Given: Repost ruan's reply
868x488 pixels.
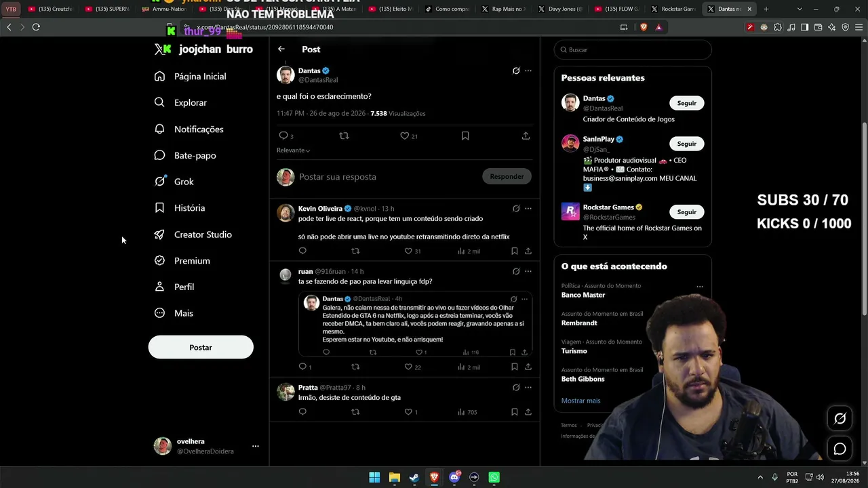Looking at the screenshot, I should coord(355,367).
